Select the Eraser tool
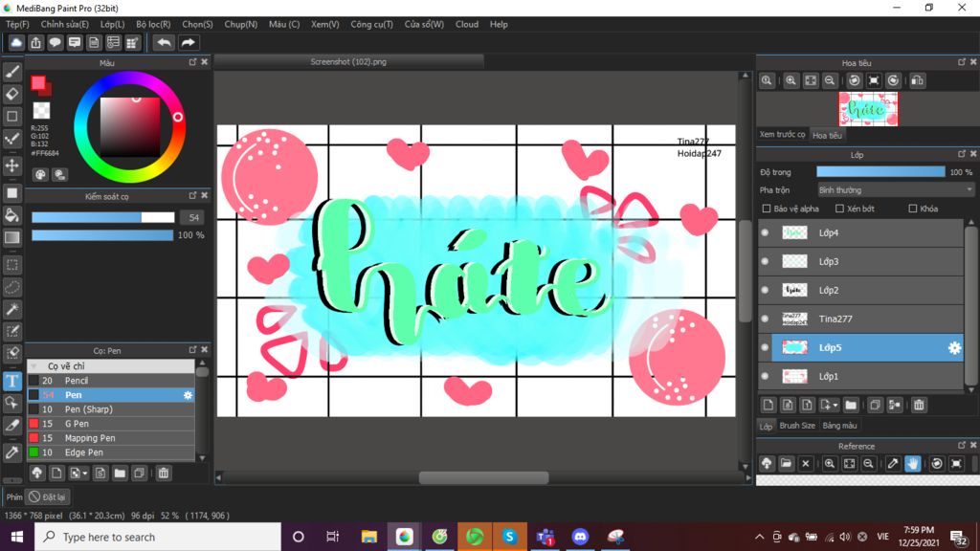Viewport: 980px width, 551px height. (11, 94)
